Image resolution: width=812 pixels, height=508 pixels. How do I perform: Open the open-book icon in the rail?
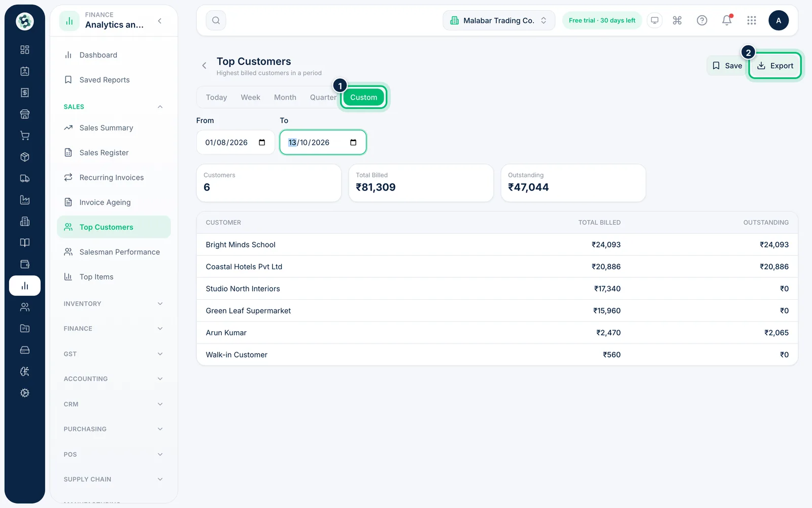pyautogui.click(x=24, y=243)
